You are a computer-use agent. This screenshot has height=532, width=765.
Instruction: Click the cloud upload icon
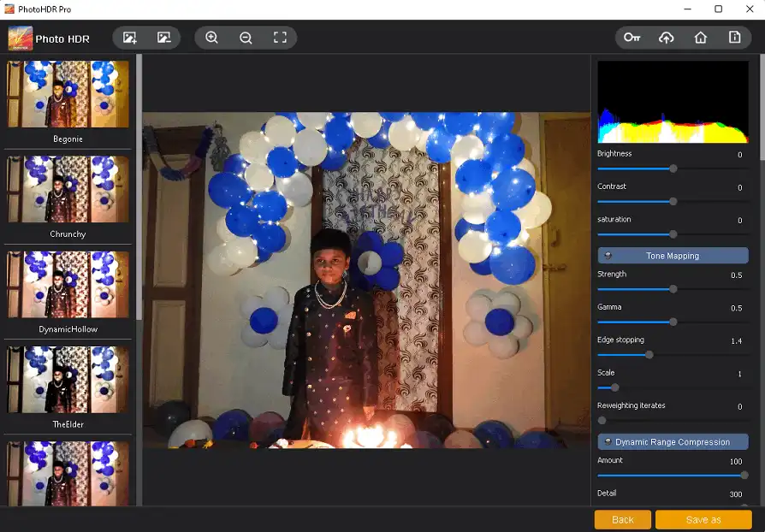click(x=666, y=38)
